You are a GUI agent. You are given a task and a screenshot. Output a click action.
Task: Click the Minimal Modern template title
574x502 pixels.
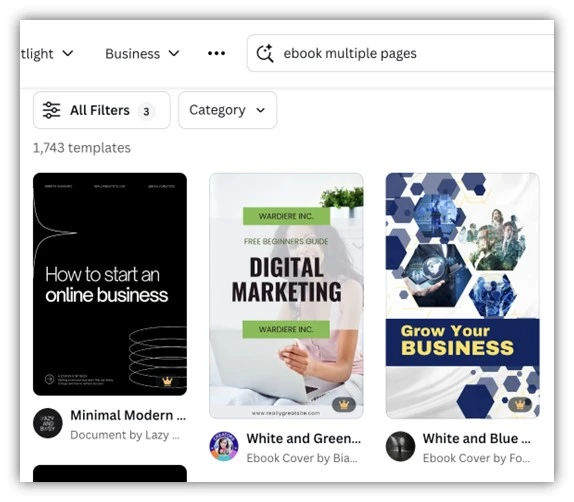128,415
